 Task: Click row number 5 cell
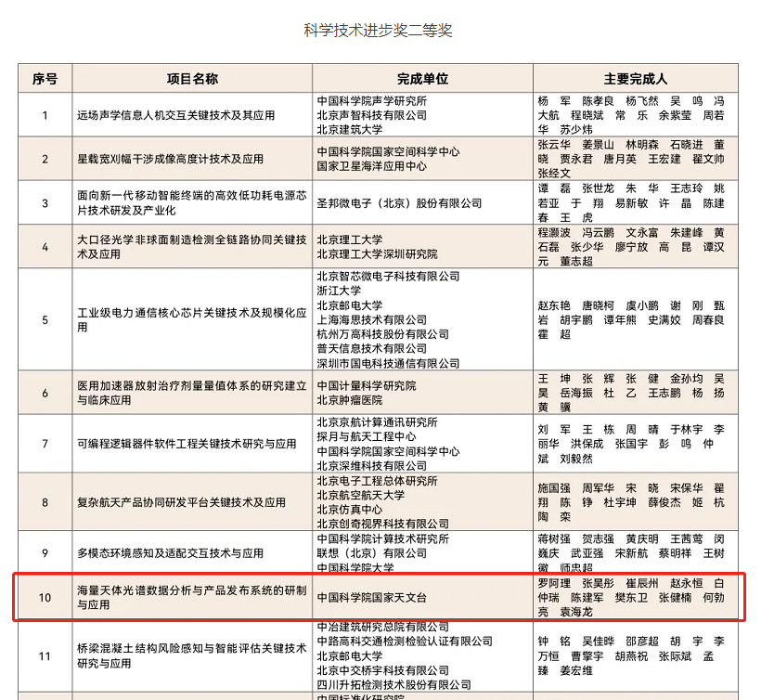(x=44, y=319)
